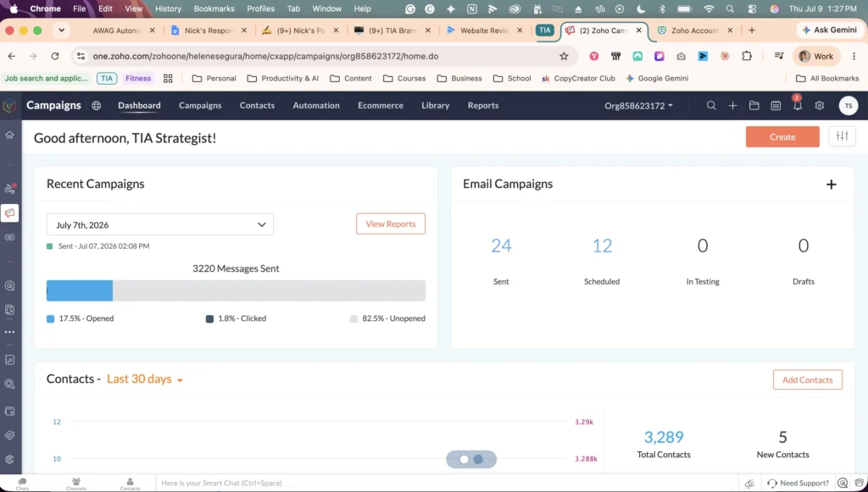Open the Reports nav tab

(x=482, y=106)
